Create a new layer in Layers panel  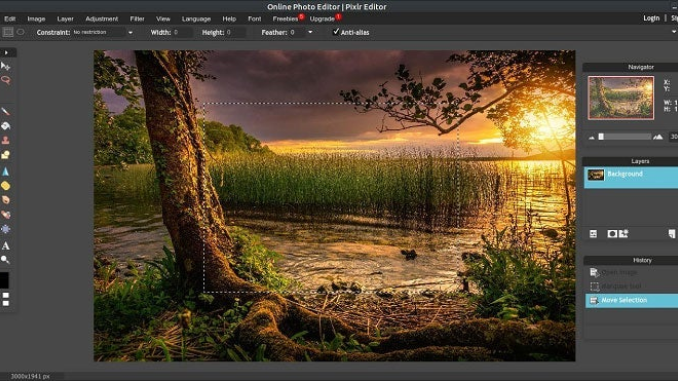[x=672, y=234]
